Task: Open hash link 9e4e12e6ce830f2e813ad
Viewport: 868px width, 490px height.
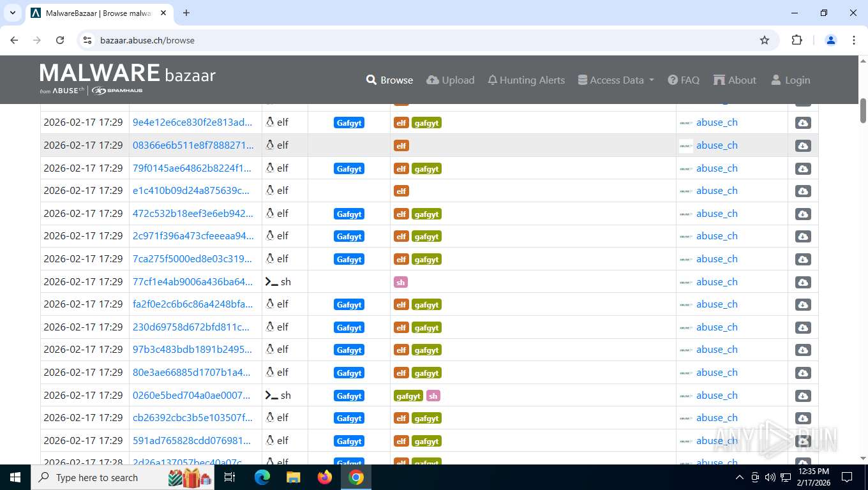Action: coord(193,122)
